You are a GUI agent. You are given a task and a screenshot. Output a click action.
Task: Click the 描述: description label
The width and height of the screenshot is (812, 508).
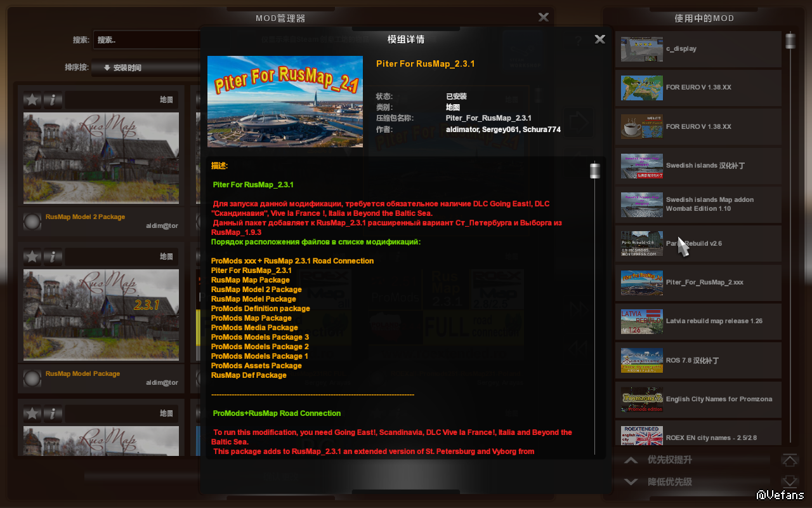click(x=219, y=166)
